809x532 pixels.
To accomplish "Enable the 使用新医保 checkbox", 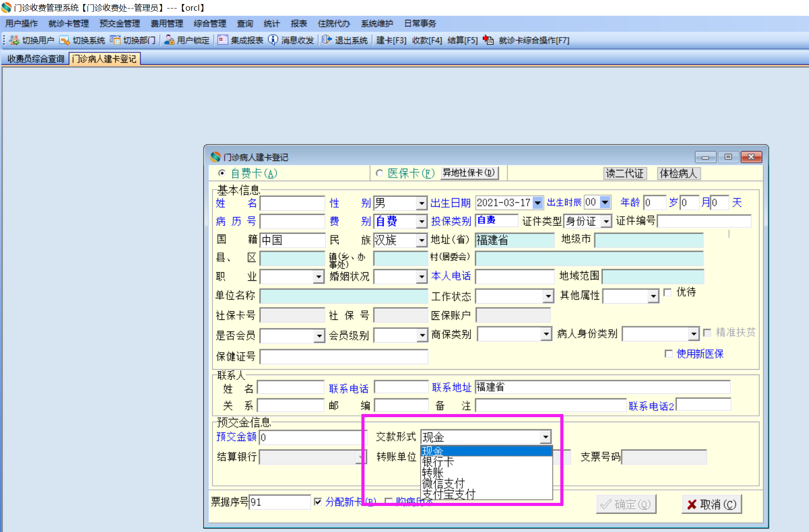I will pos(668,354).
